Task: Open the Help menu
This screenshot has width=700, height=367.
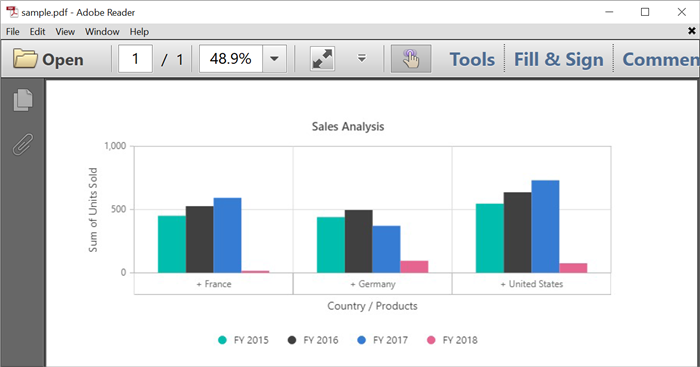Action: point(139,32)
